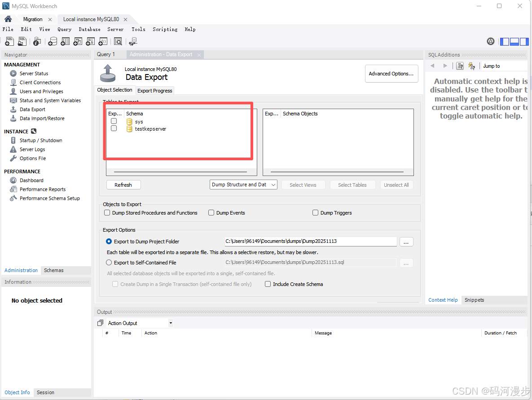Open the Scripting menu
The image size is (532, 400).
coord(165,29)
